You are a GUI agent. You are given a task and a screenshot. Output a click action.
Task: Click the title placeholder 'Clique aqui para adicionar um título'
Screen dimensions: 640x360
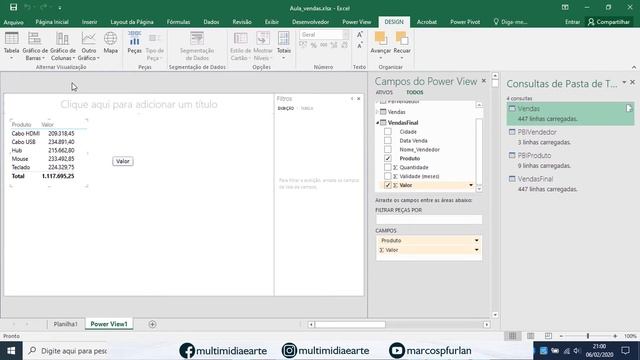[x=139, y=104]
